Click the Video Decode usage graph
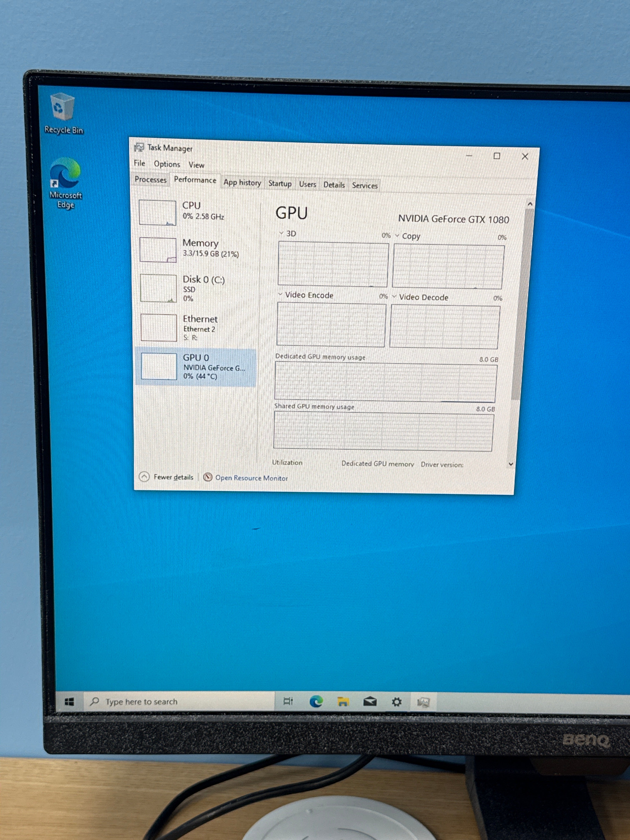630x840 pixels. pyautogui.click(x=445, y=327)
